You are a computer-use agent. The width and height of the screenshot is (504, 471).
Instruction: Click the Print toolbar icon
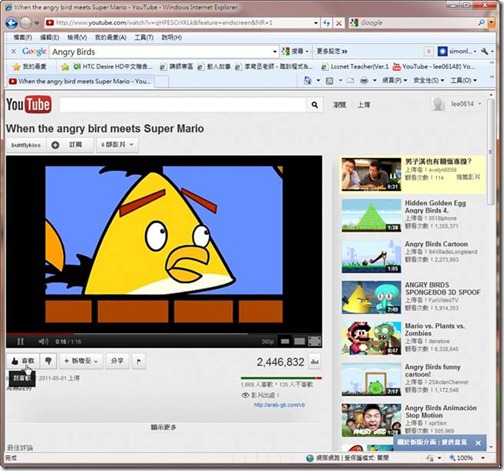click(x=364, y=81)
